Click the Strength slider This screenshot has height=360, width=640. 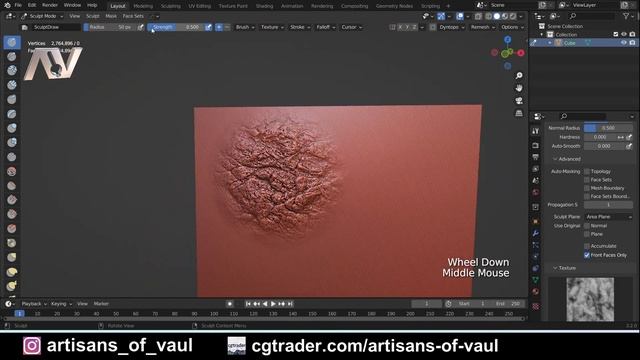176,27
